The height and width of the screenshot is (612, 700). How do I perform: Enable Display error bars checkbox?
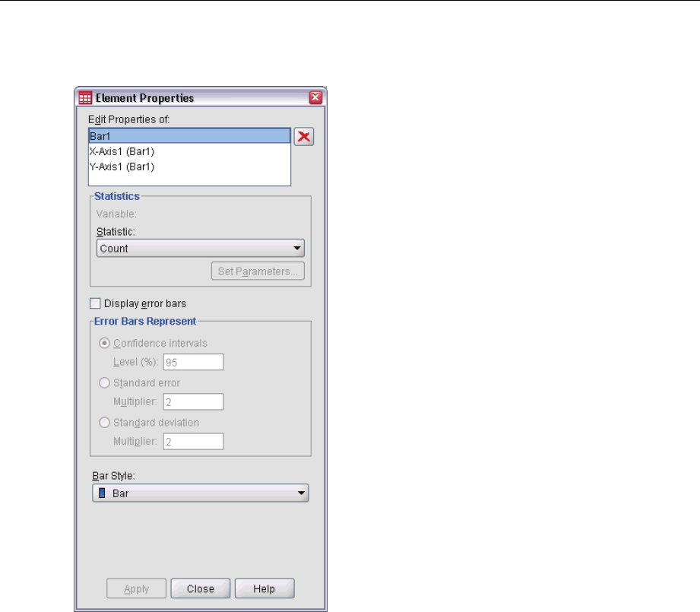click(x=95, y=303)
